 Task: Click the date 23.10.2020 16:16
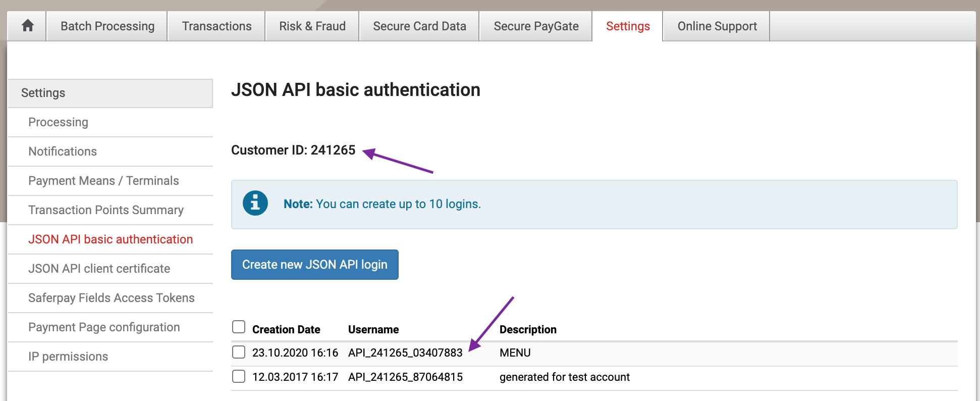pyautogui.click(x=295, y=353)
